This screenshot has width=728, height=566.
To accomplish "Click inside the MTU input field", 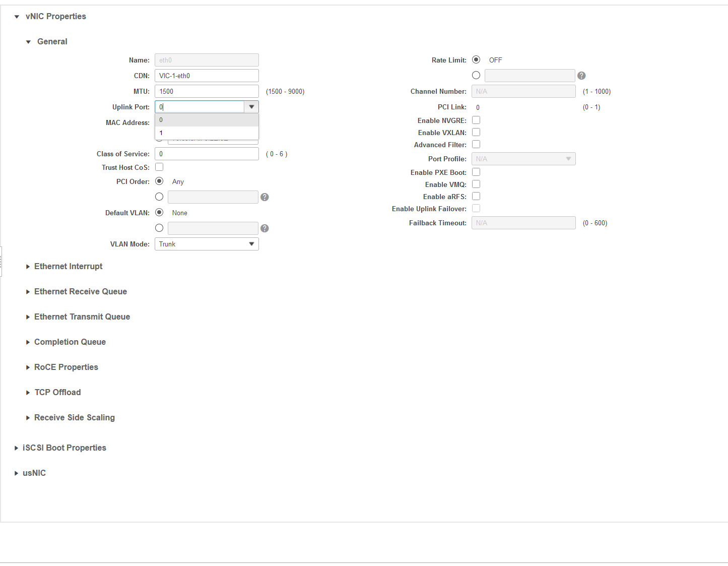I will 207,91.
